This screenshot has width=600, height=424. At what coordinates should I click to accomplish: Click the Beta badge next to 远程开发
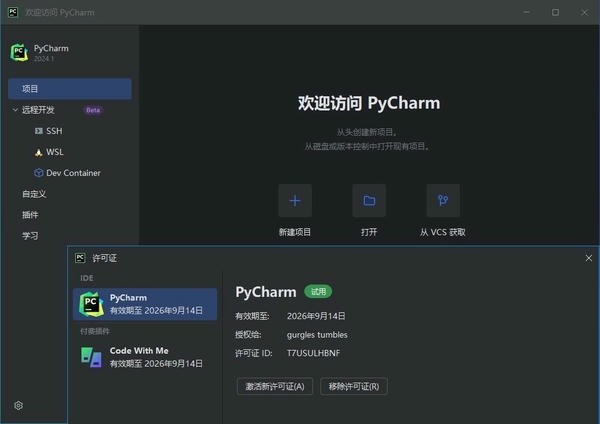(93, 110)
